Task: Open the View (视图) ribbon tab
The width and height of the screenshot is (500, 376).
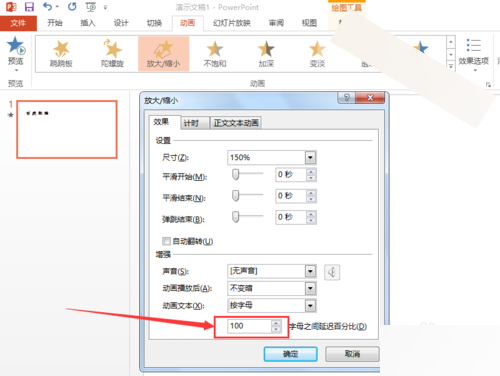Action: (x=309, y=23)
